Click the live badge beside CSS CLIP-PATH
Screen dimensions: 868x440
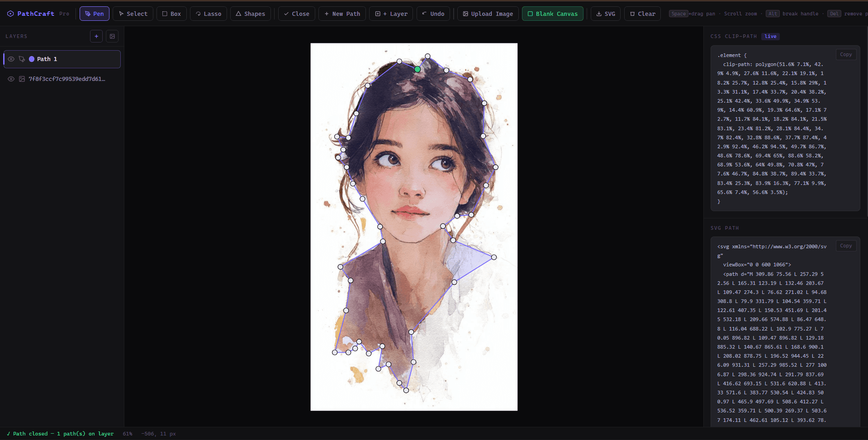coord(770,36)
